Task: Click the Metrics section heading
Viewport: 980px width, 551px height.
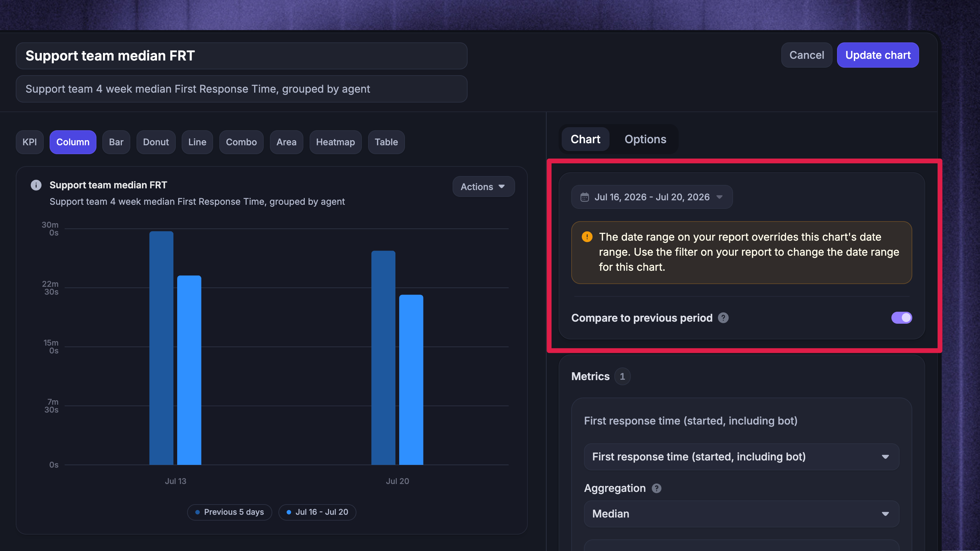Action: (590, 376)
